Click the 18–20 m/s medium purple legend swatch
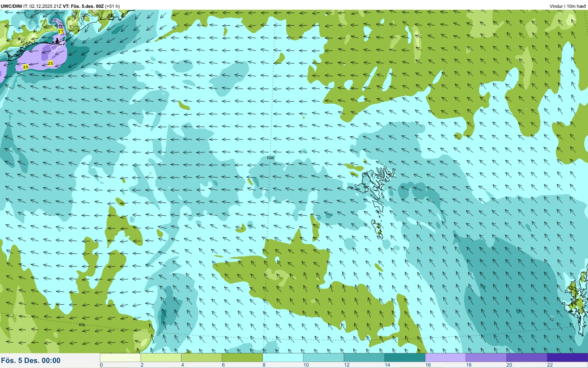This screenshot has height=368, width=588. point(486,357)
